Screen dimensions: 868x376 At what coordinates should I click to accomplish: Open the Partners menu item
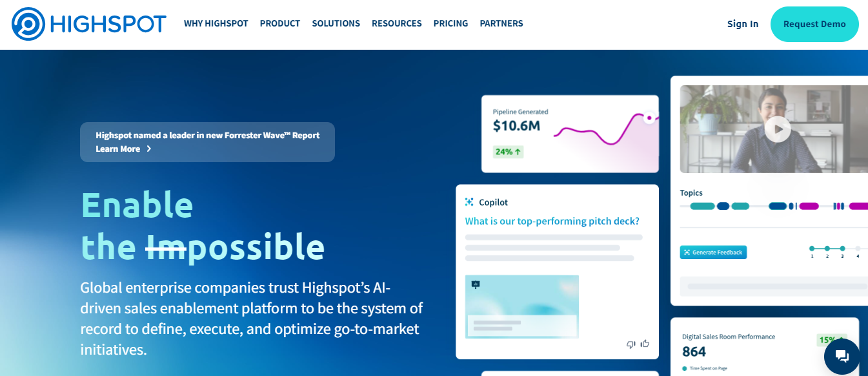pyautogui.click(x=501, y=24)
